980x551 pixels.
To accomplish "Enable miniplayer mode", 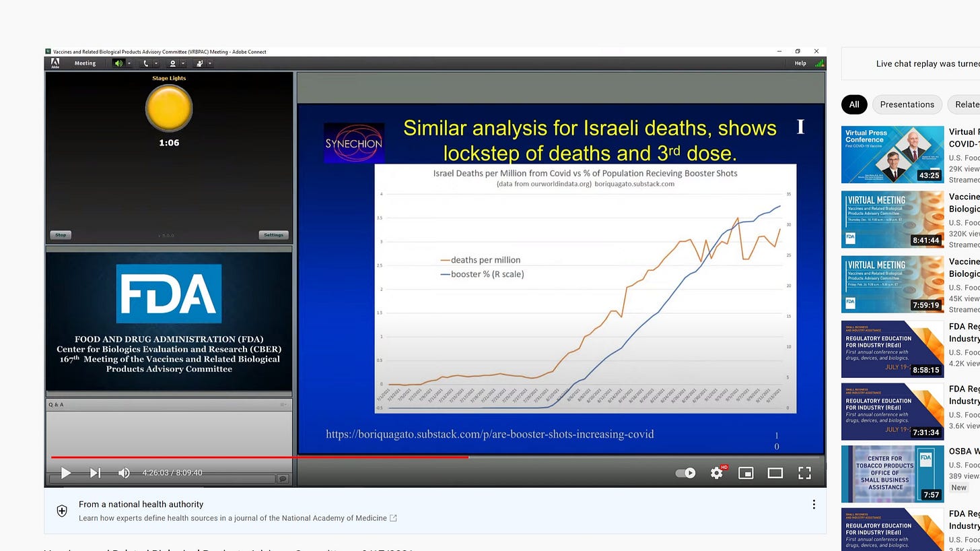I will (746, 473).
